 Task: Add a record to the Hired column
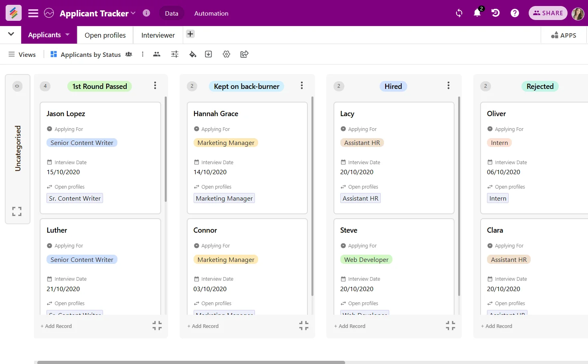pos(350,326)
